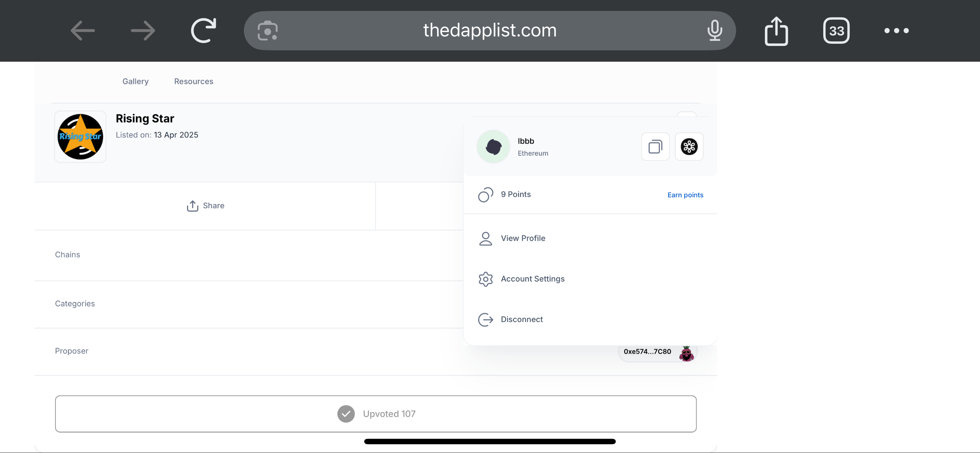Go back with the browser back arrow
The width and height of the screenshot is (980, 453).
click(x=82, y=30)
